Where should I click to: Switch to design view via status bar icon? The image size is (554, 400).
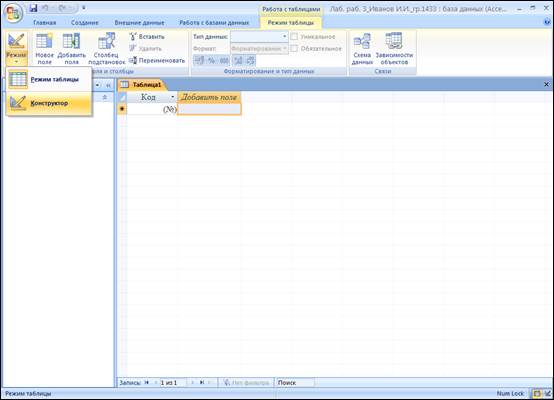(548, 394)
